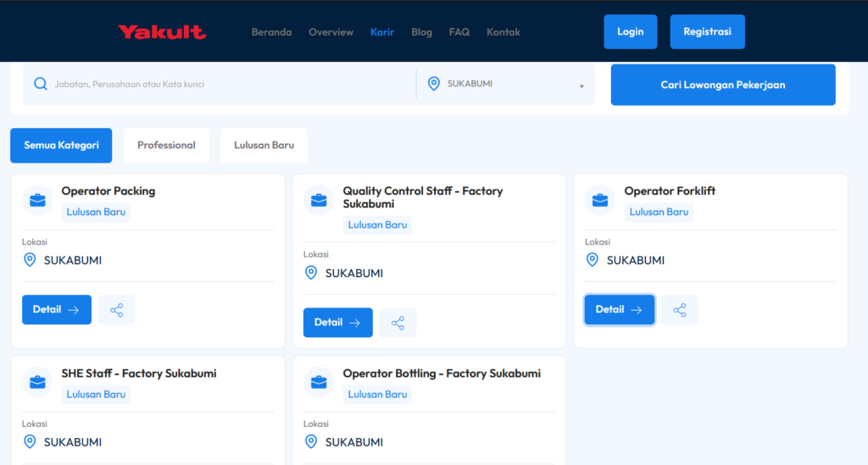Open Detail for Operator Packing
This screenshot has height=465, width=868.
(57, 310)
